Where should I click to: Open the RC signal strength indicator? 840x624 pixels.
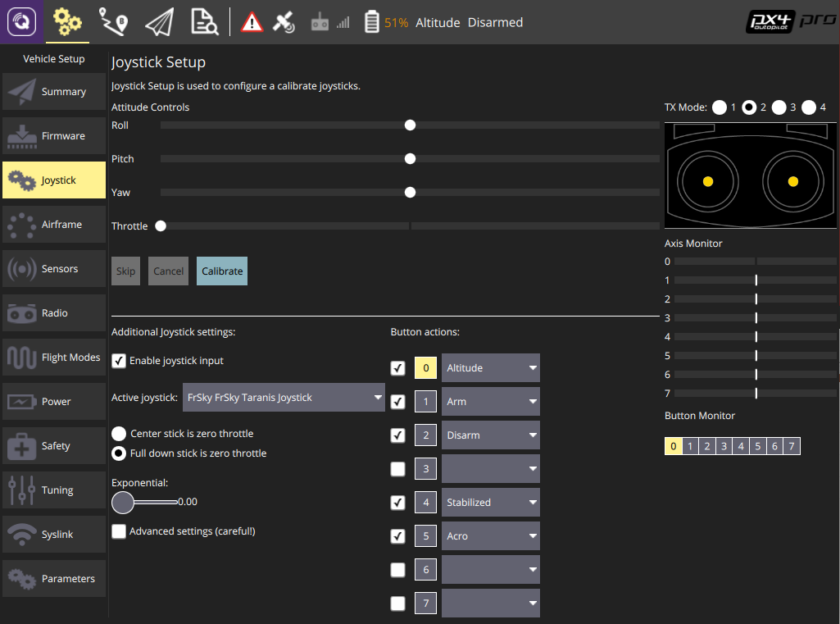[342, 22]
